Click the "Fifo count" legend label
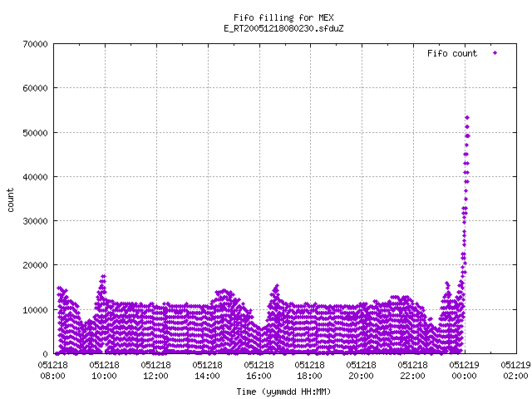This screenshot has height=399, width=532. 452,53
